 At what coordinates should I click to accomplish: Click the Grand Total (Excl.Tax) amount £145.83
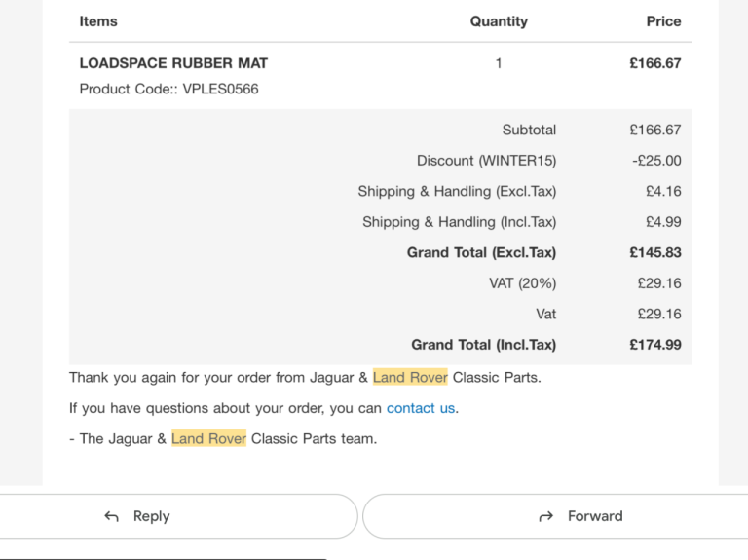pyautogui.click(x=655, y=253)
